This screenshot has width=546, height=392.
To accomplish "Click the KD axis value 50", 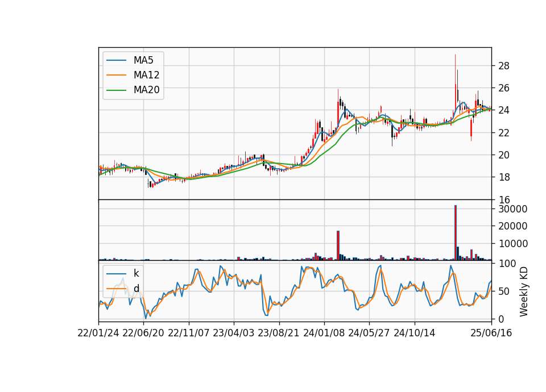I will tap(504, 291).
